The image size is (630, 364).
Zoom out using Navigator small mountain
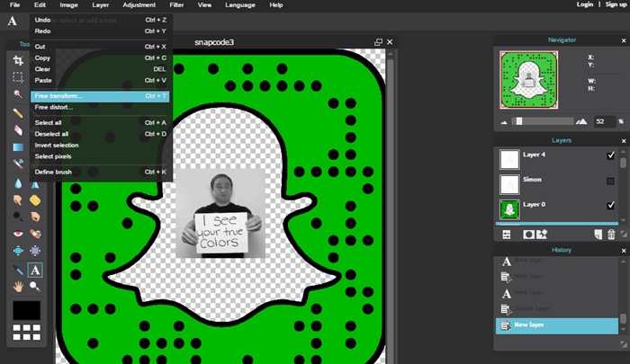[x=504, y=122]
